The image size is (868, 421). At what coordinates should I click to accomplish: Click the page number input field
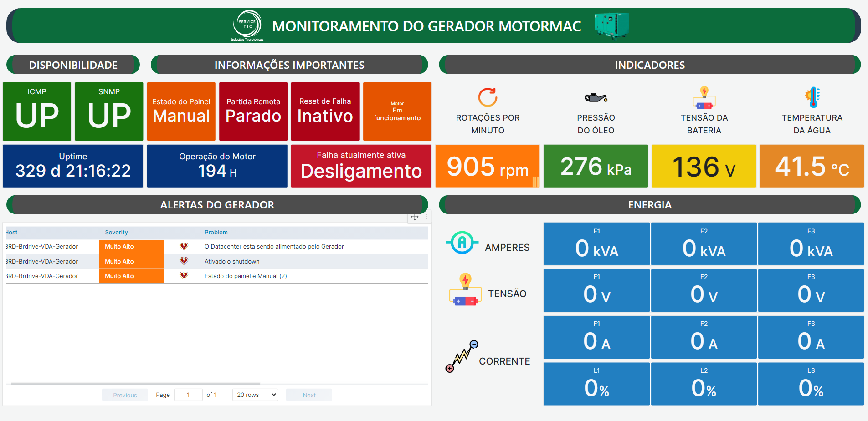click(x=188, y=395)
